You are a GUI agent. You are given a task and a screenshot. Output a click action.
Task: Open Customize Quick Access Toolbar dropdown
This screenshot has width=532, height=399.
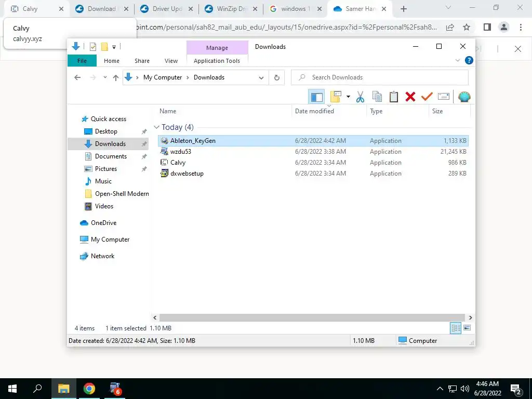pos(114,47)
